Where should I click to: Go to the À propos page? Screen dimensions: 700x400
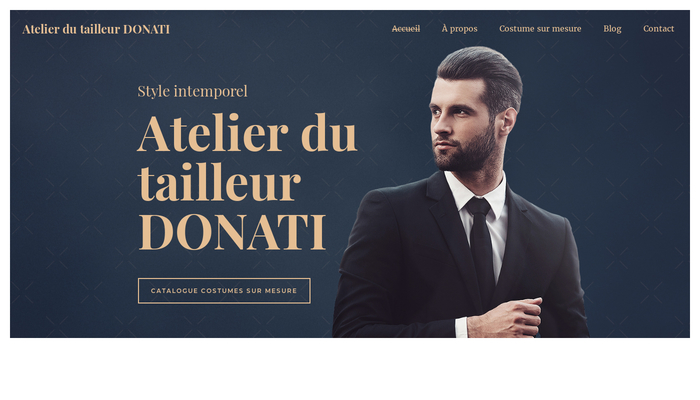[x=459, y=29]
